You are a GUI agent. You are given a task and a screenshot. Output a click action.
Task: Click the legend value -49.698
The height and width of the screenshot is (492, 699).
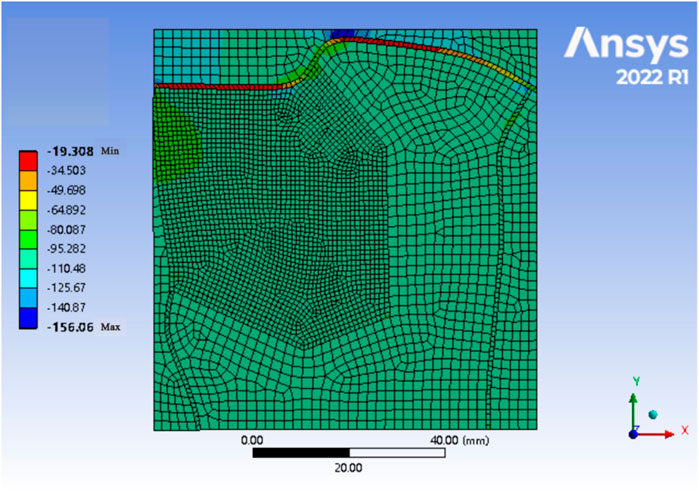click(x=66, y=190)
